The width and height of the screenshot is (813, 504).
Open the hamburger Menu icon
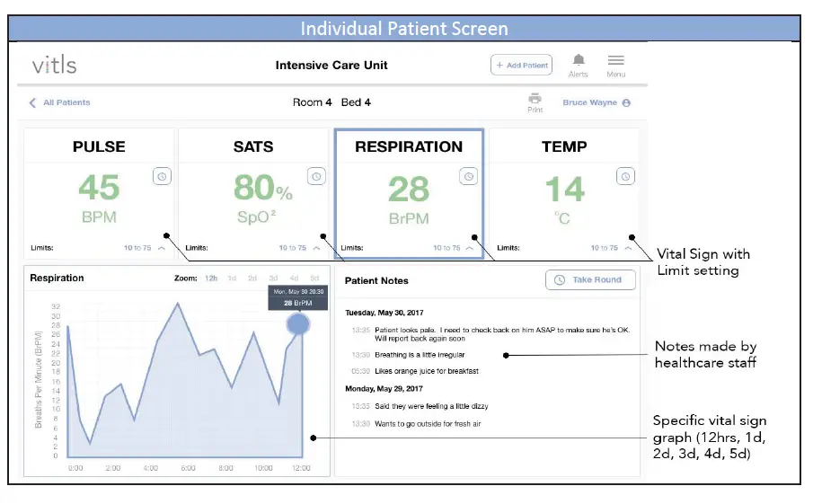click(616, 60)
